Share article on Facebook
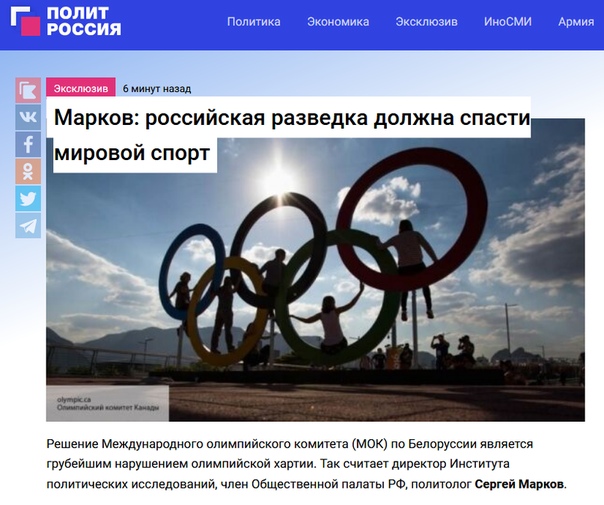 pos(28,144)
